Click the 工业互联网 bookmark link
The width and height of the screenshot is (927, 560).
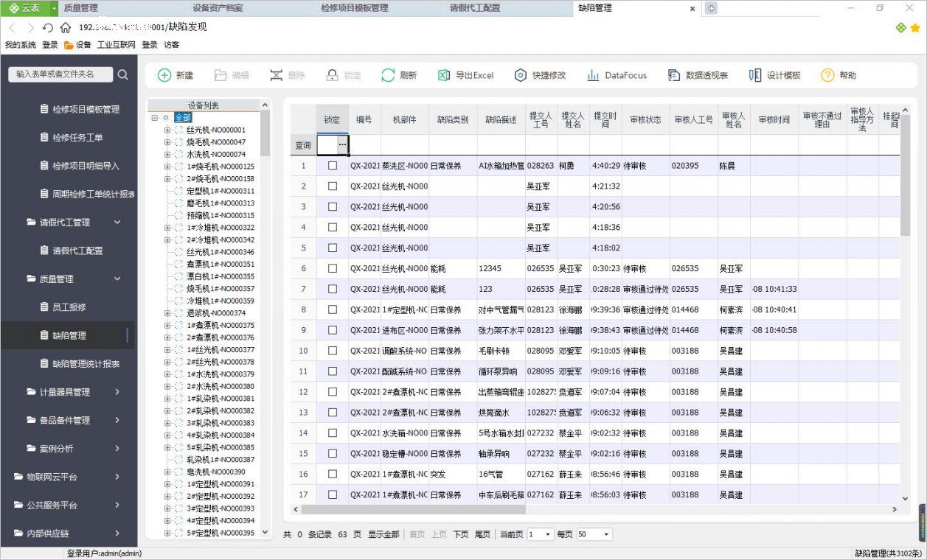117,45
